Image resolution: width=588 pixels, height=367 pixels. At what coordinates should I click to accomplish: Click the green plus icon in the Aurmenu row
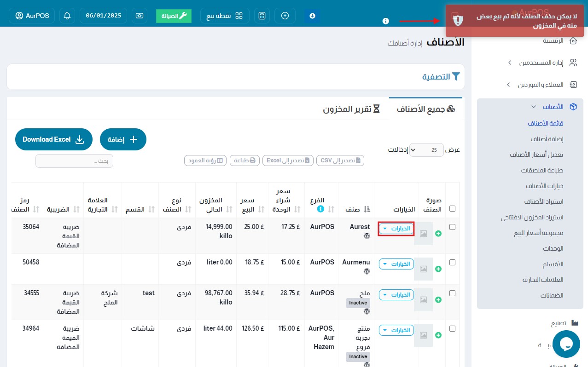[438, 269]
